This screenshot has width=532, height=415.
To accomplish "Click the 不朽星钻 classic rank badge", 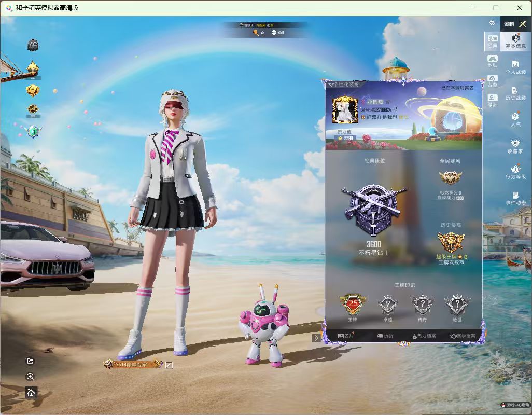I will 373,210.
